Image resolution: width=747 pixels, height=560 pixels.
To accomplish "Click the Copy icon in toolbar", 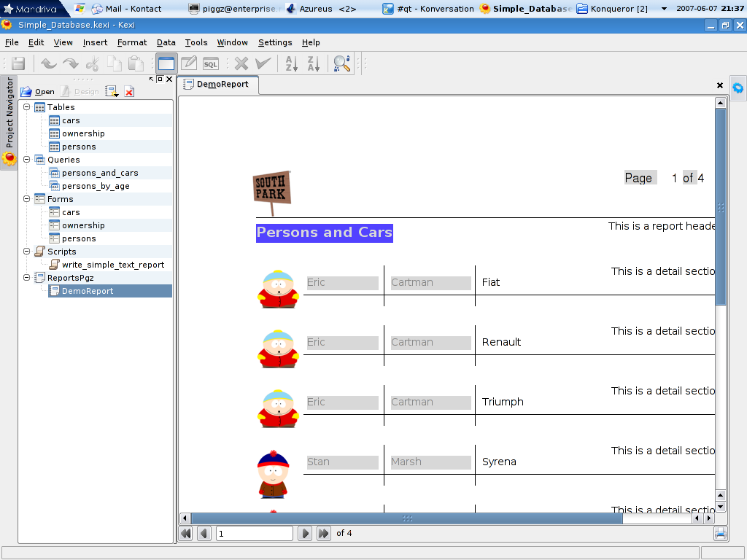I will 115,63.
